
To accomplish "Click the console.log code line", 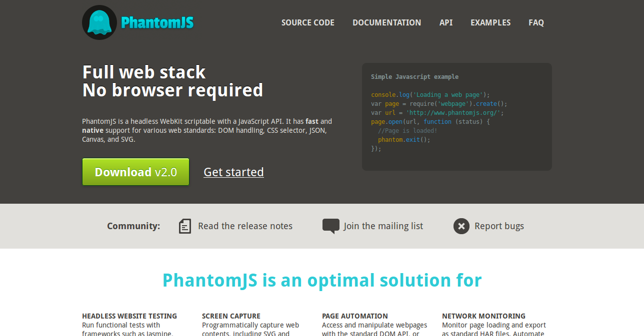I will 430,95.
